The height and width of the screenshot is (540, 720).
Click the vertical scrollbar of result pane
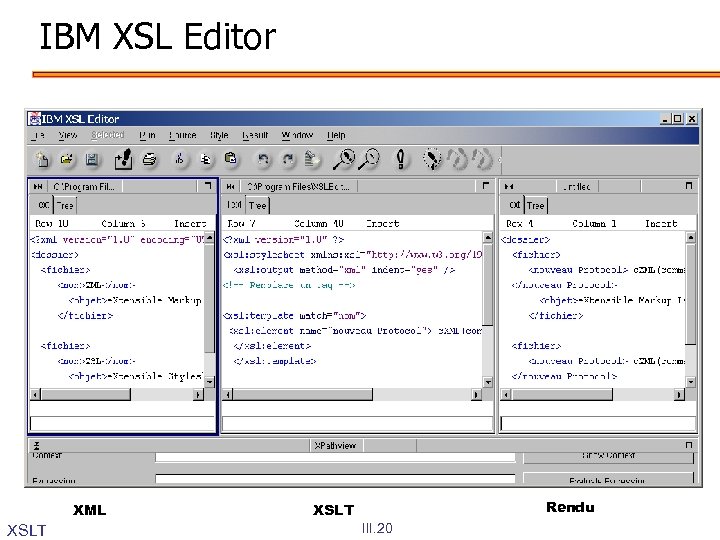point(691,309)
